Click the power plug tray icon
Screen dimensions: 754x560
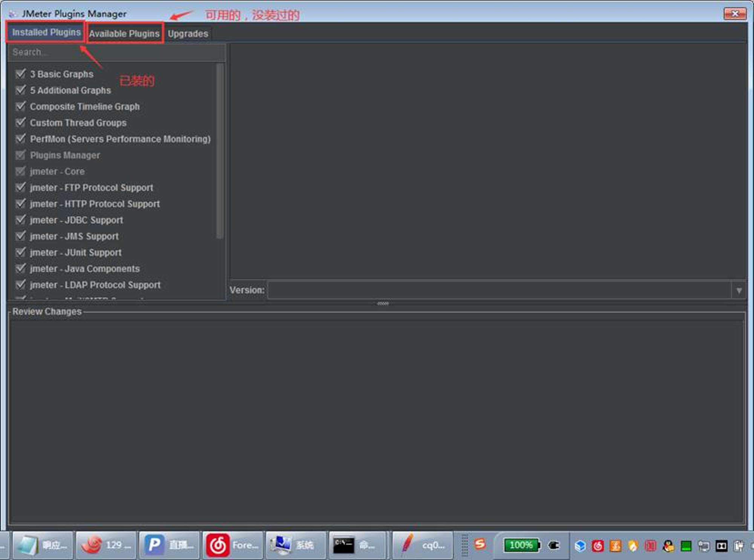click(x=554, y=545)
